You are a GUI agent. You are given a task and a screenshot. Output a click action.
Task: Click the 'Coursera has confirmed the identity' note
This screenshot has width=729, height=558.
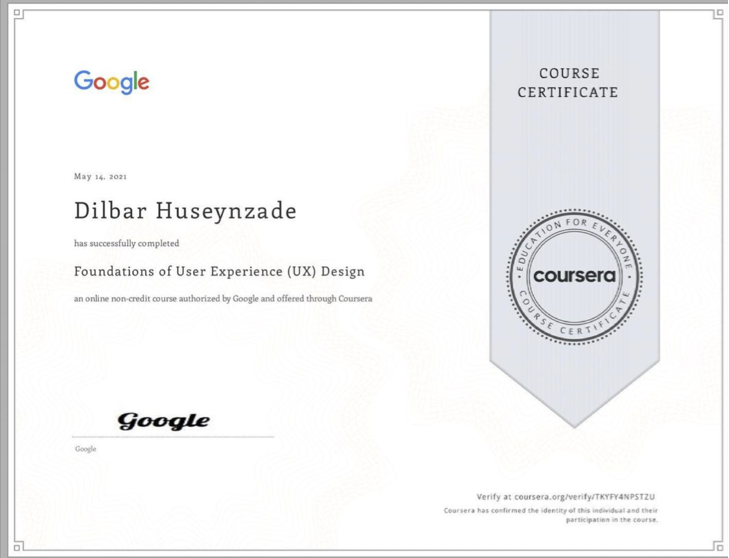pyautogui.click(x=551, y=515)
